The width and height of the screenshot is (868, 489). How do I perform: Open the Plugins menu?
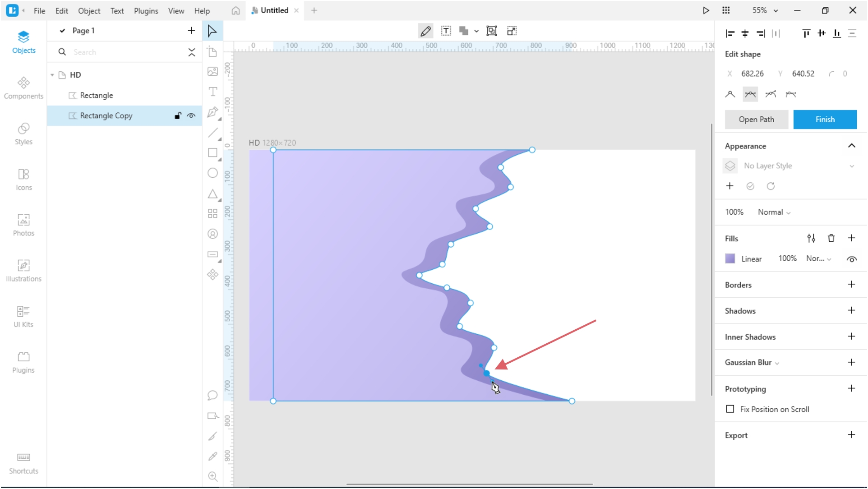146,10
